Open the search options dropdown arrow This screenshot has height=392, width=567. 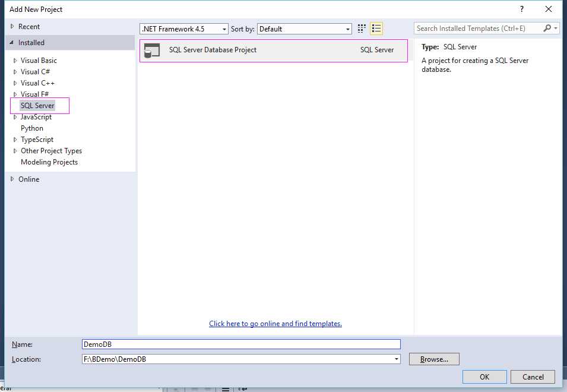tap(556, 28)
